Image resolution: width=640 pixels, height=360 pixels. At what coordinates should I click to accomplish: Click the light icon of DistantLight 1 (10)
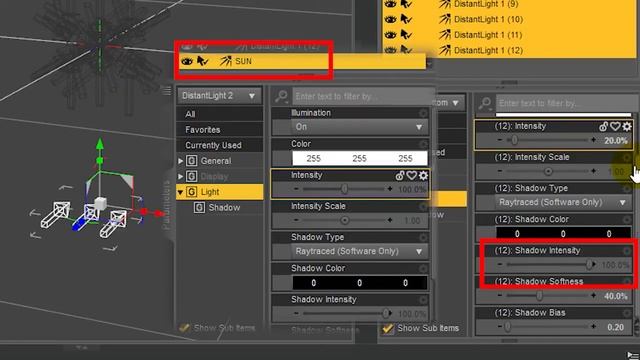pos(444,19)
